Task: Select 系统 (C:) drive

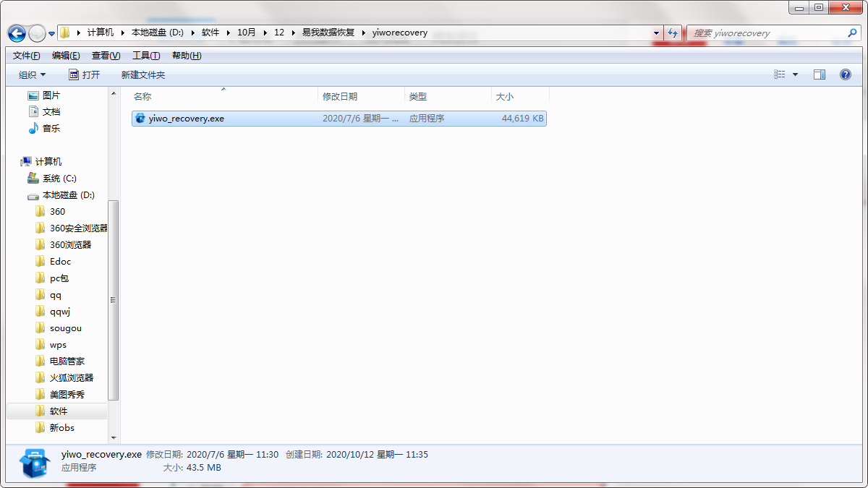Action: pos(51,179)
